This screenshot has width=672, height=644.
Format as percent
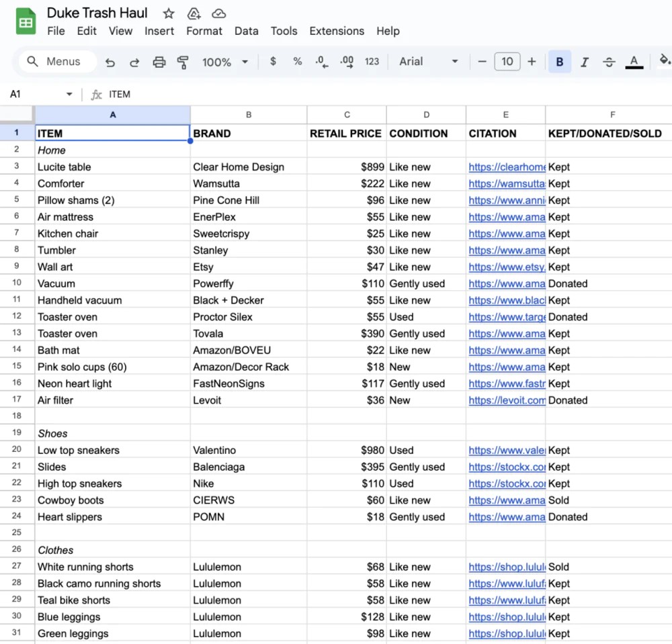[x=298, y=61]
